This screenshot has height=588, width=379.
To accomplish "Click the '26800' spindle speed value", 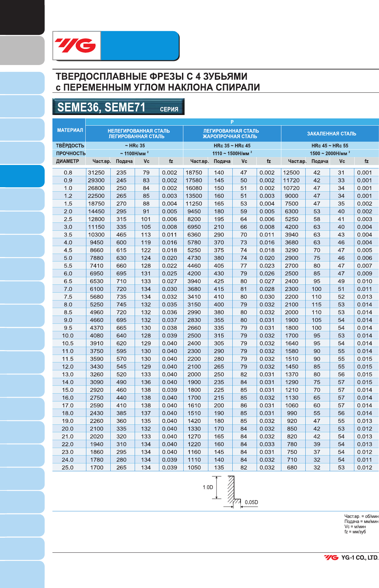I will click(96, 188).
